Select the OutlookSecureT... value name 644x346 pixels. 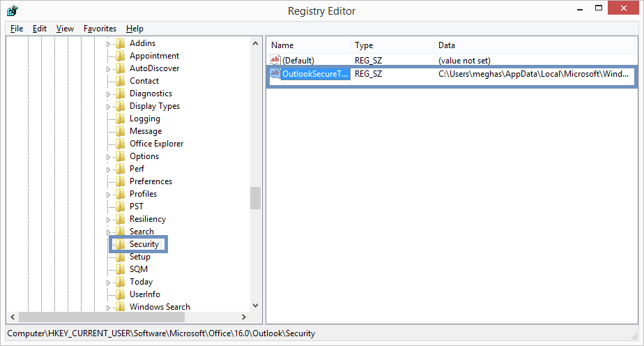point(315,73)
